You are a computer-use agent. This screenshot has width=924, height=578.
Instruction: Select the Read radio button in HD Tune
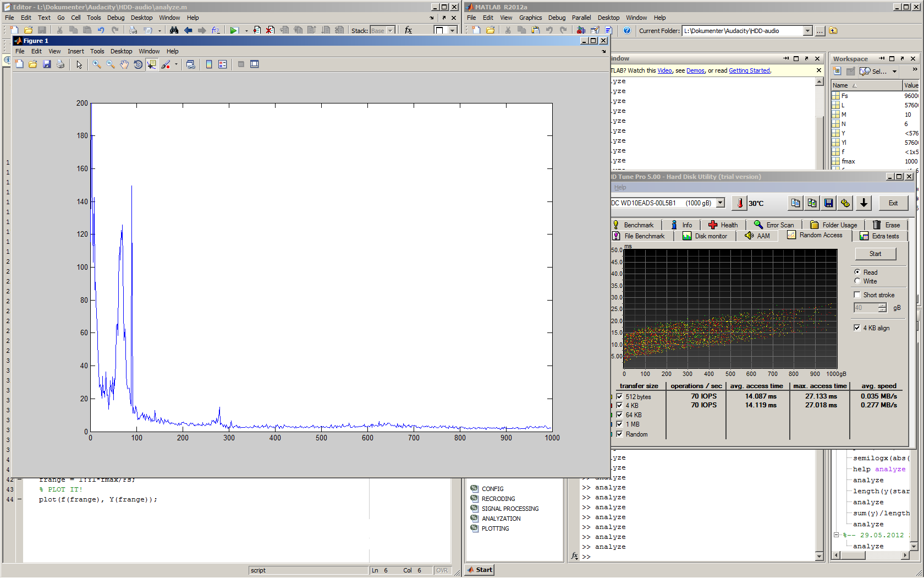pyautogui.click(x=857, y=272)
